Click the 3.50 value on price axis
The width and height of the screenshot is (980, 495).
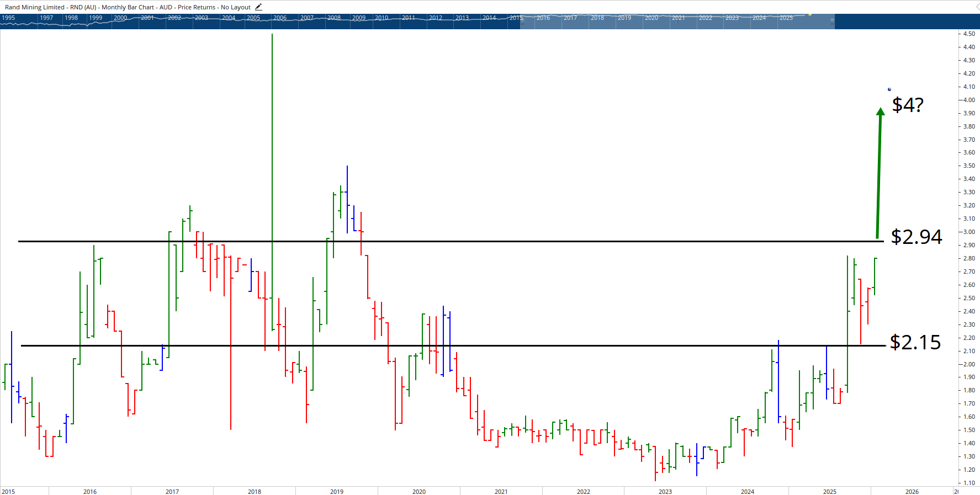[x=969, y=166]
